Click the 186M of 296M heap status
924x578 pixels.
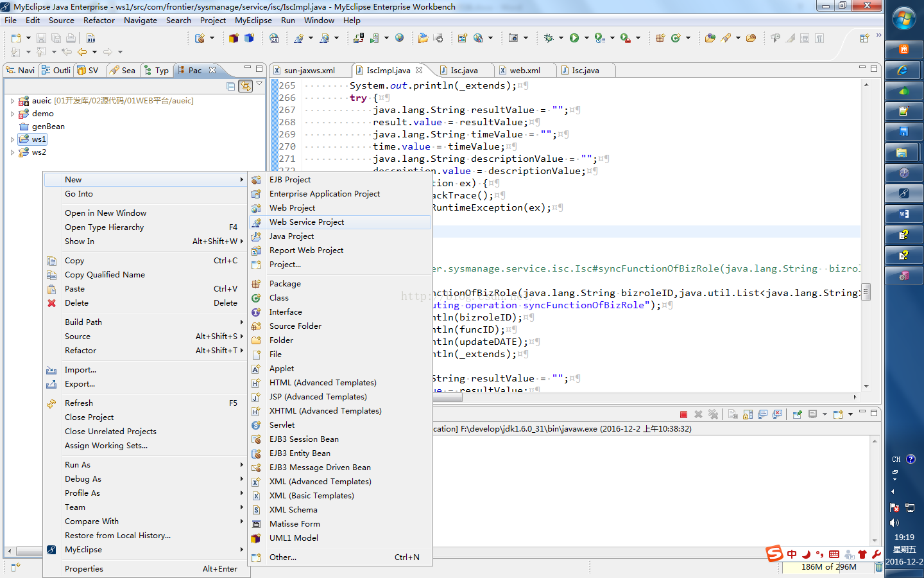[828, 567]
